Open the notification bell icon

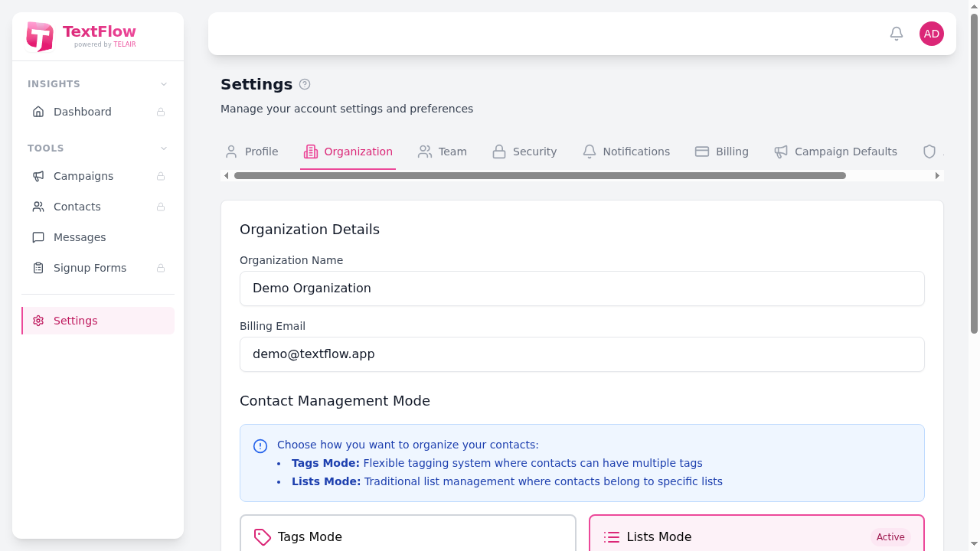click(x=896, y=33)
